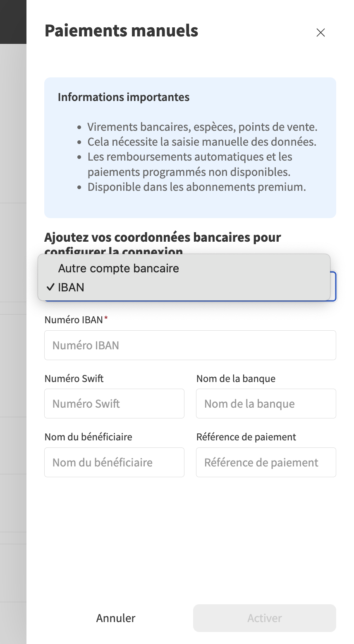
Task: Click the Informations importantes heading
Action: pyautogui.click(x=123, y=97)
